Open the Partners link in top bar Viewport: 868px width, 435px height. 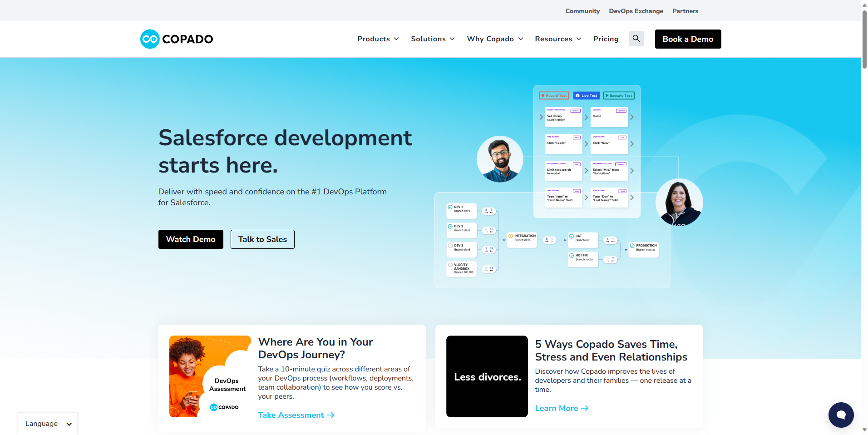(x=685, y=11)
